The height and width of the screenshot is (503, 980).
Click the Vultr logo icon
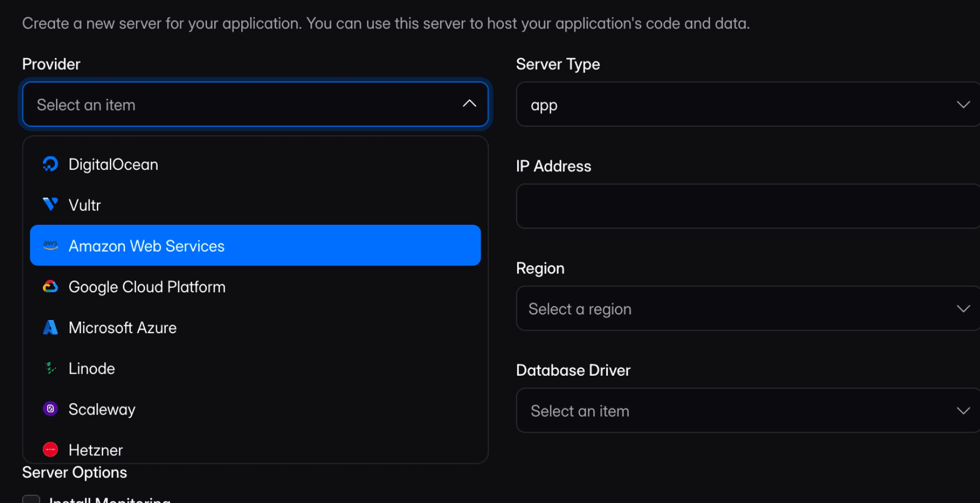coord(50,204)
